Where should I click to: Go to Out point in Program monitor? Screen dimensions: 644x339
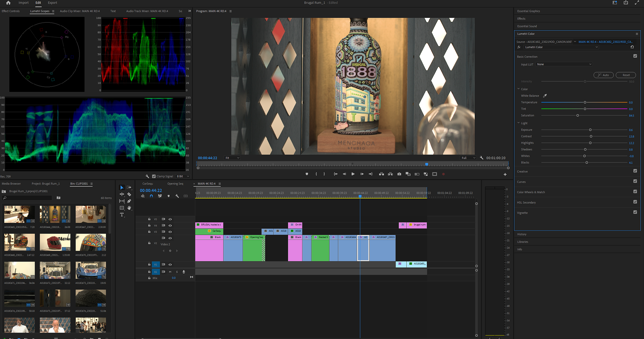tap(371, 174)
